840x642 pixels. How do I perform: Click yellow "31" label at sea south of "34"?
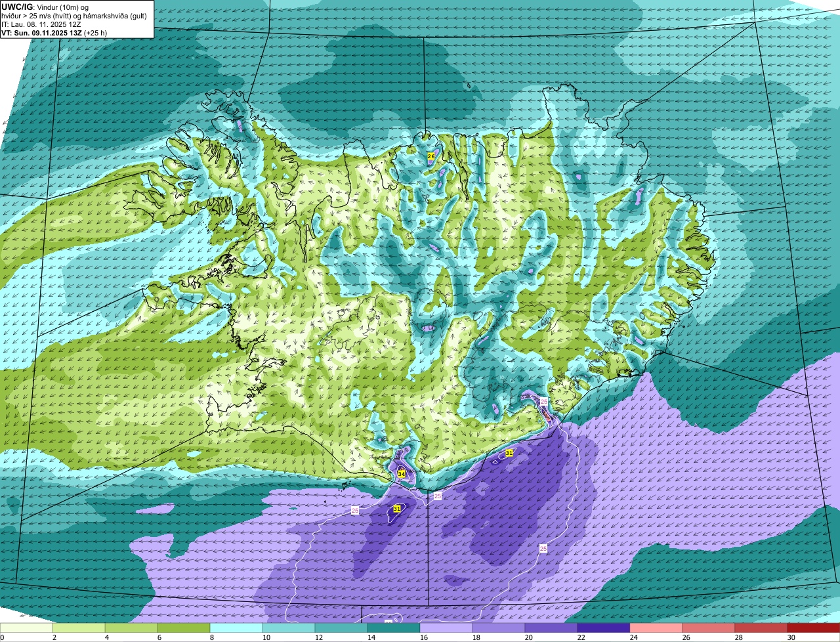(397, 509)
